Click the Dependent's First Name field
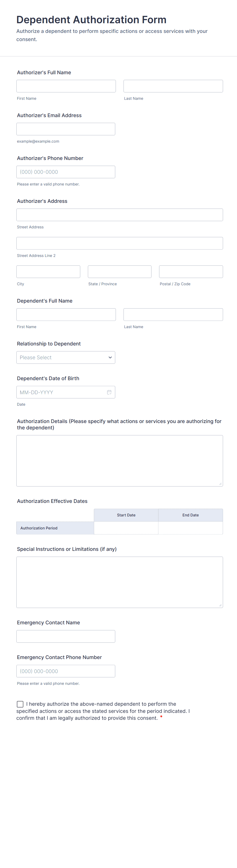The width and height of the screenshot is (237, 868). (66, 315)
